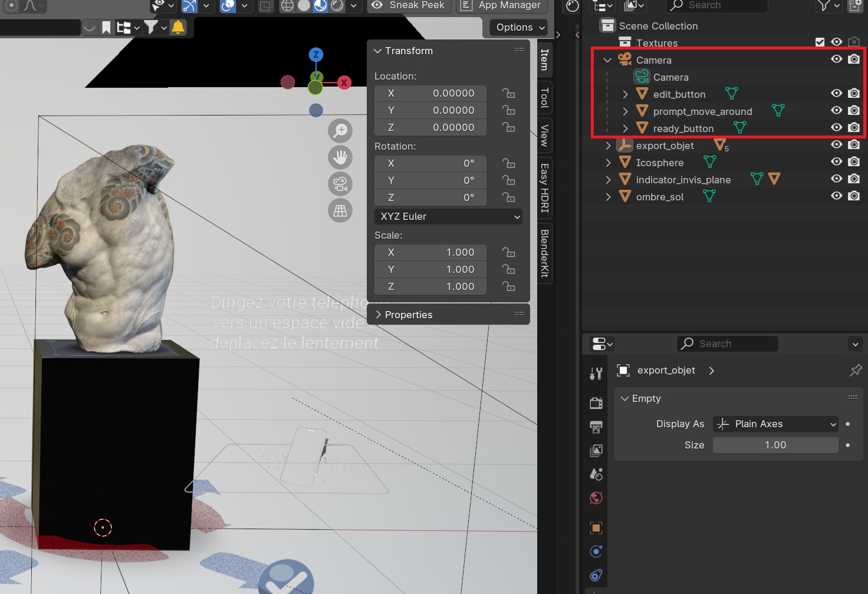Image resolution: width=868 pixels, height=594 pixels.
Task: Hide ready_button in viewport
Action: tap(836, 127)
